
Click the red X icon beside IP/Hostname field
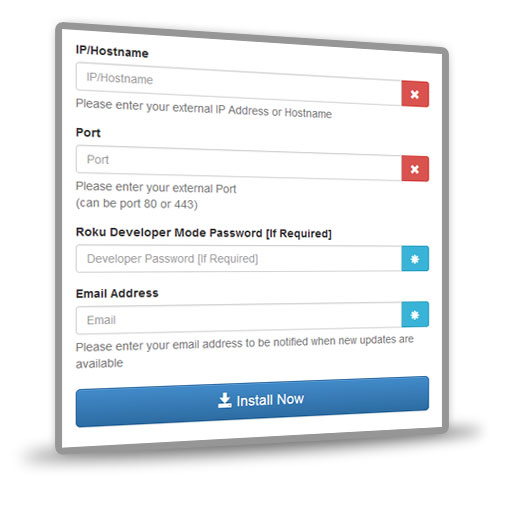click(415, 94)
